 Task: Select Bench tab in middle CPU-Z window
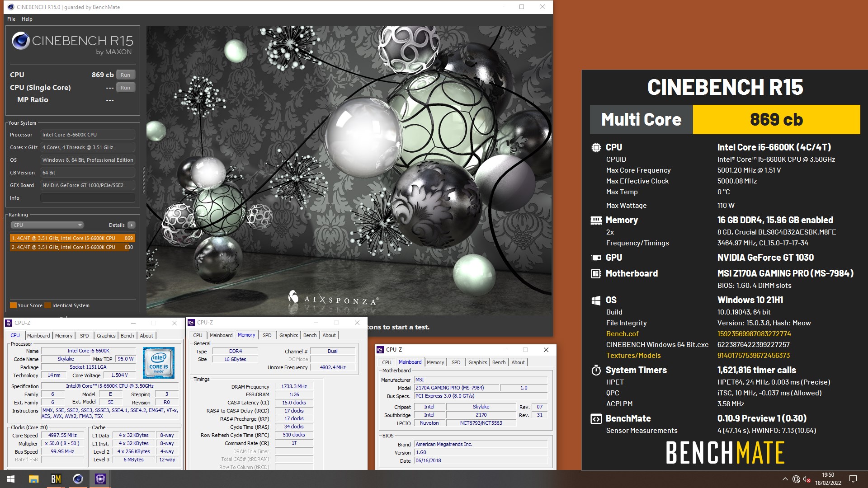tap(310, 335)
